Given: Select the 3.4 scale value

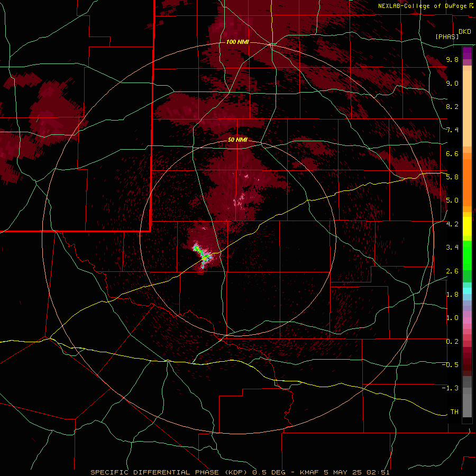Looking at the screenshot, I should (x=452, y=248).
